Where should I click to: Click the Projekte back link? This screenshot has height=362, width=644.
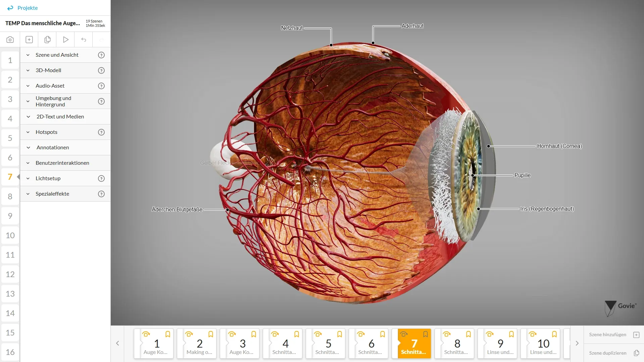click(23, 8)
